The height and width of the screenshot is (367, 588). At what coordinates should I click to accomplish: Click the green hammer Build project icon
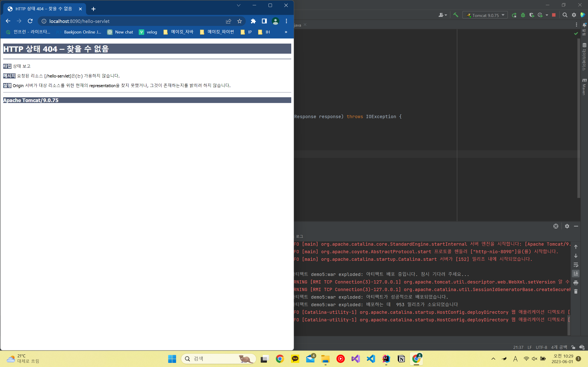(455, 15)
